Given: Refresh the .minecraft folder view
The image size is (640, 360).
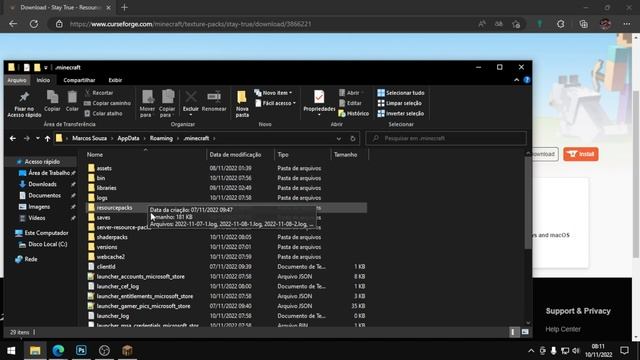Looking at the screenshot, I should (x=353, y=138).
